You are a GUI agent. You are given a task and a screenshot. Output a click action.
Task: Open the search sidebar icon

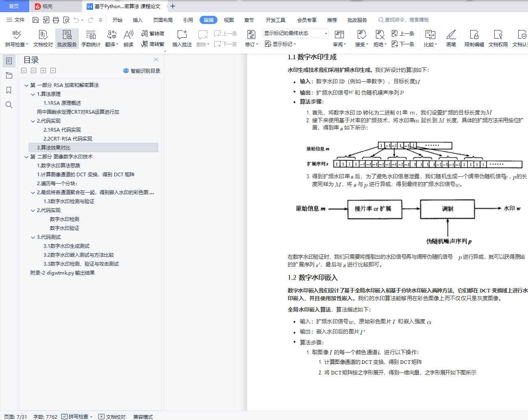[x=9, y=105]
